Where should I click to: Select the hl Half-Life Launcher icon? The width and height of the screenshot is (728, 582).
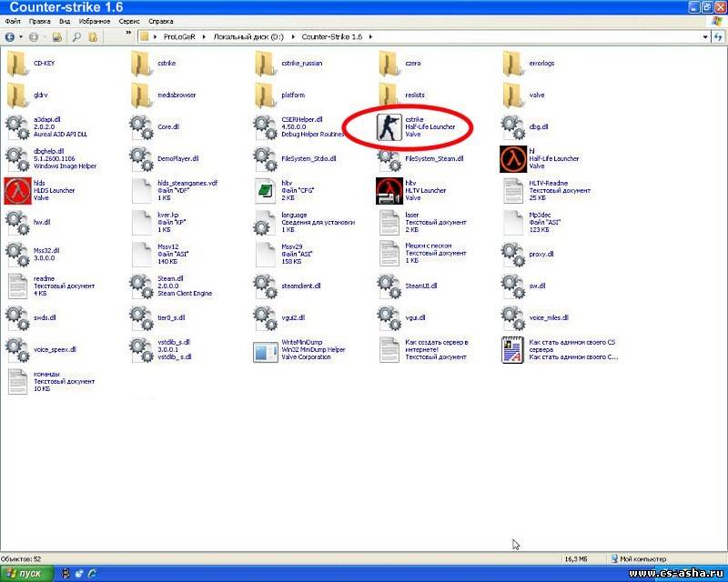click(x=514, y=158)
